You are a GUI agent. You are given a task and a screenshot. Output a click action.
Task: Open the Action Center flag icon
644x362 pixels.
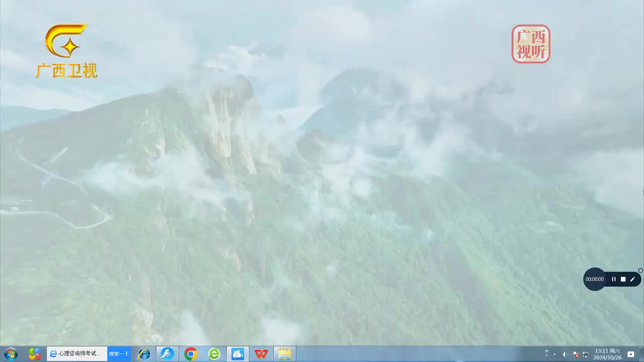(576, 354)
